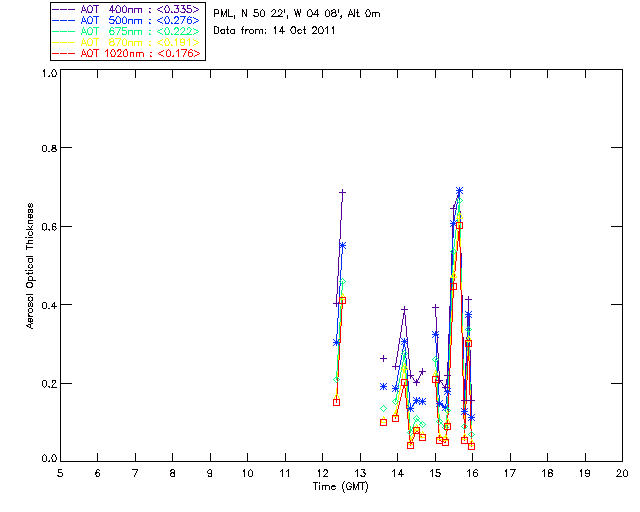The image size is (640, 512).
Task: Click the x-axis label 20
Action: (622, 474)
